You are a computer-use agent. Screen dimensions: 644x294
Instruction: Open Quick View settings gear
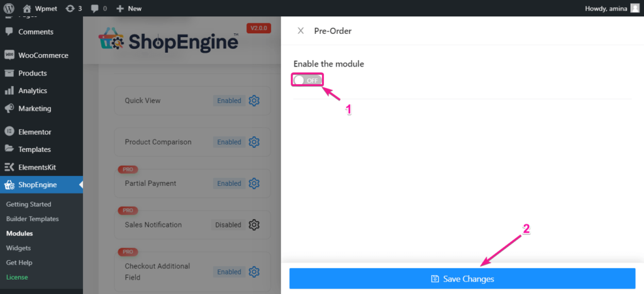click(254, 101)
